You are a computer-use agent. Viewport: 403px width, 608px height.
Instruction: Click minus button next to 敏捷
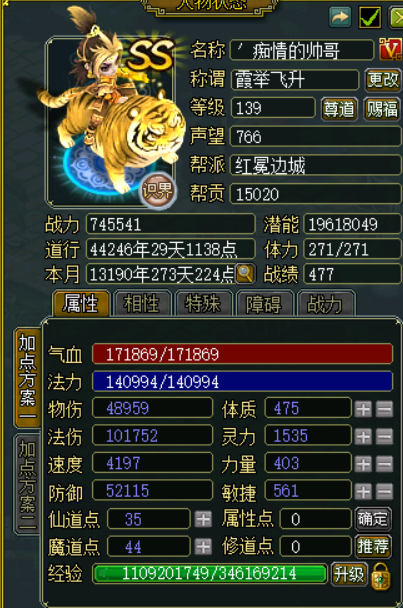click(x=384, y=492)
